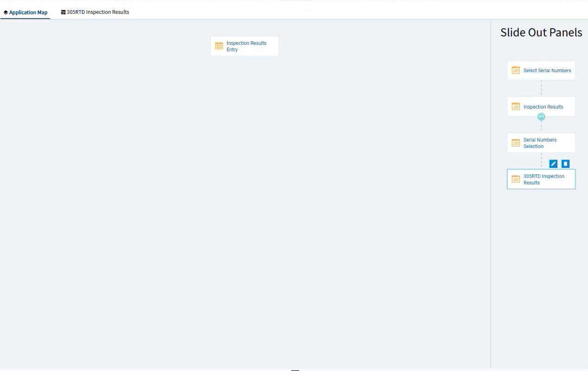588x371 pixels.
Task: Open the 305RTD Inspection Results tab
Action: [98, 12]
